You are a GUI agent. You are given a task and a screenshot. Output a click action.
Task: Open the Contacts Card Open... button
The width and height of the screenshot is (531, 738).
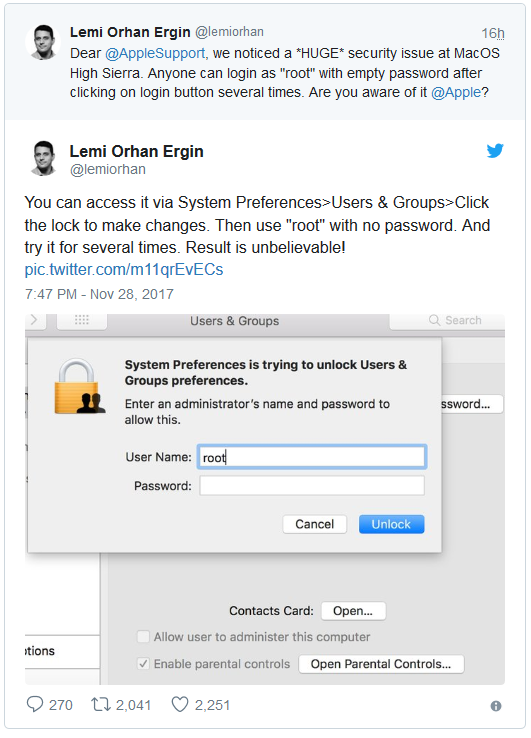pyautogui.click(x=353, y=611)
